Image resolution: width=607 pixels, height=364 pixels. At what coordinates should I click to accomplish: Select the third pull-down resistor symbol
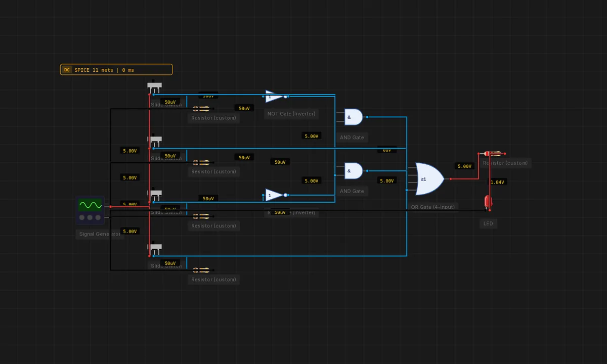coord(201,216)
